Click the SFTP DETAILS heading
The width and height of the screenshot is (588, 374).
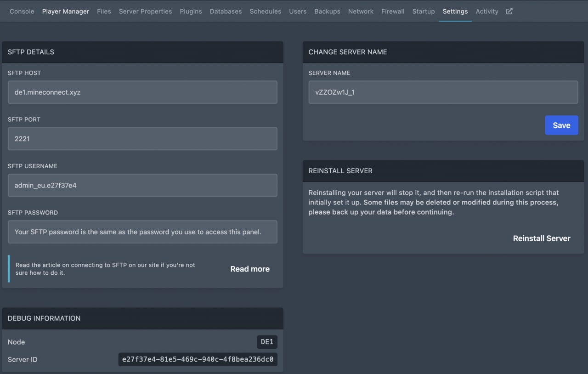point(31,52)
